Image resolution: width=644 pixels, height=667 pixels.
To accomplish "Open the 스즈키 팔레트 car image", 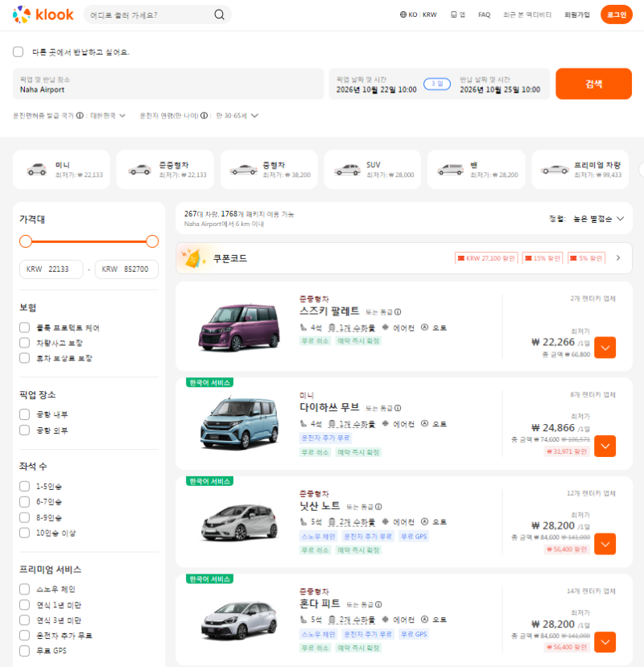I will [x=239, y=327].
